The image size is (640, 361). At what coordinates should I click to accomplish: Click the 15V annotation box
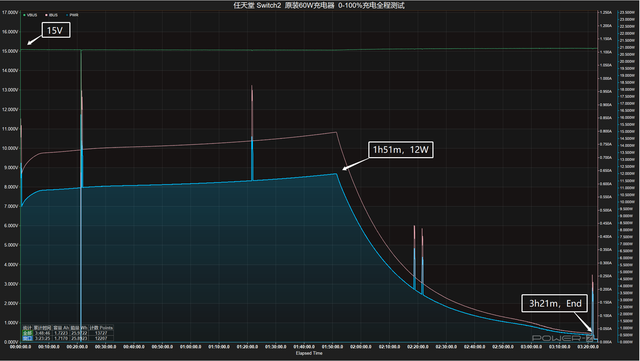pyautogui.click(x=56, y=30)
